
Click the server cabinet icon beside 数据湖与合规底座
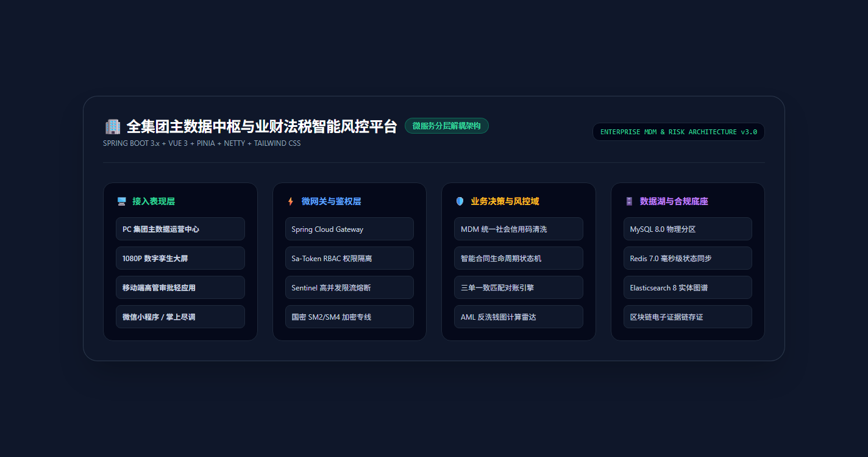point(629,201)
